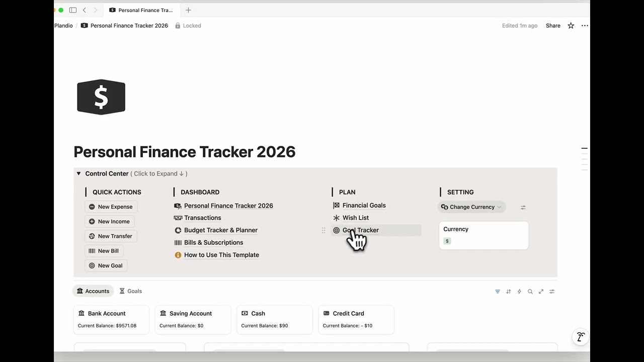
Task: Open Bills & Subscriptions link
Action: pos(213,242)
